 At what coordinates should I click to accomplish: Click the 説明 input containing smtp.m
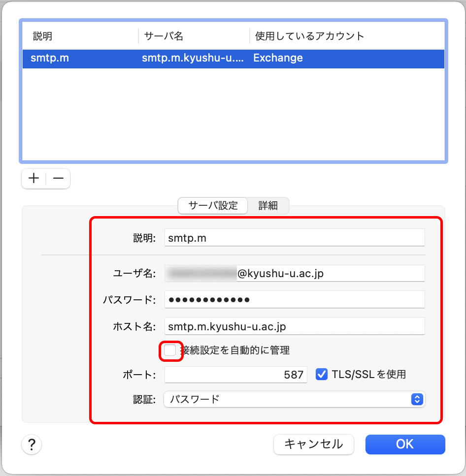(x=294, y=237)
